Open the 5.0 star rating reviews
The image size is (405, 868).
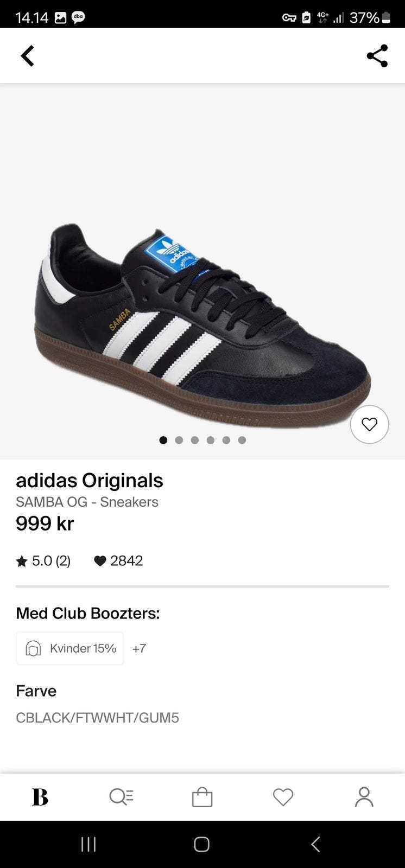[43, 560]
